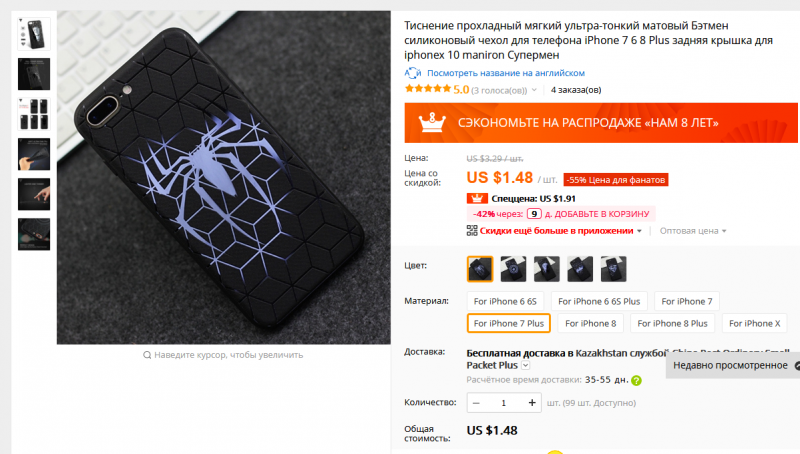Expand the shipping method dropdown after Packet Plus
The image size is (800, 454).
click(x=526, y=365)
